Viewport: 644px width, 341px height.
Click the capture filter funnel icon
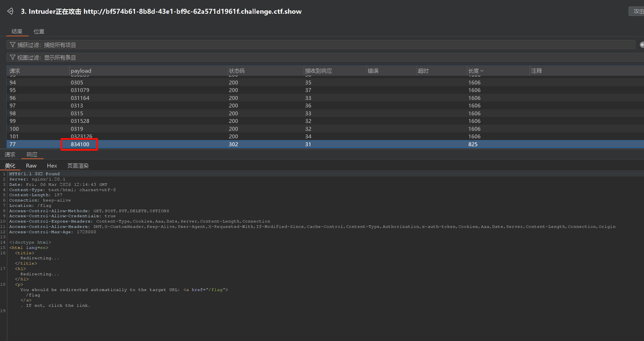(13, 45)
